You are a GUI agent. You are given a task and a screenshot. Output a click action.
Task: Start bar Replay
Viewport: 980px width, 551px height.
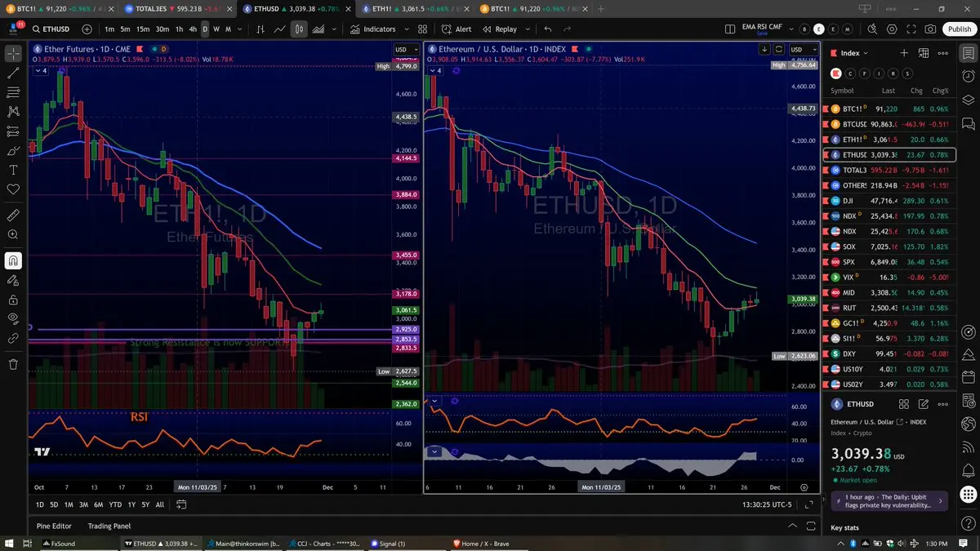point(500,29)
